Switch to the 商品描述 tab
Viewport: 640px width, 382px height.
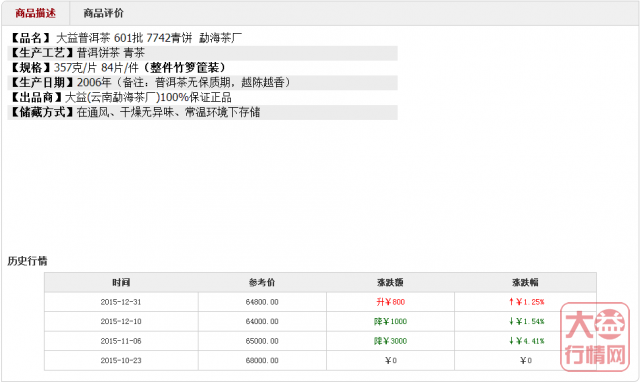36,13
